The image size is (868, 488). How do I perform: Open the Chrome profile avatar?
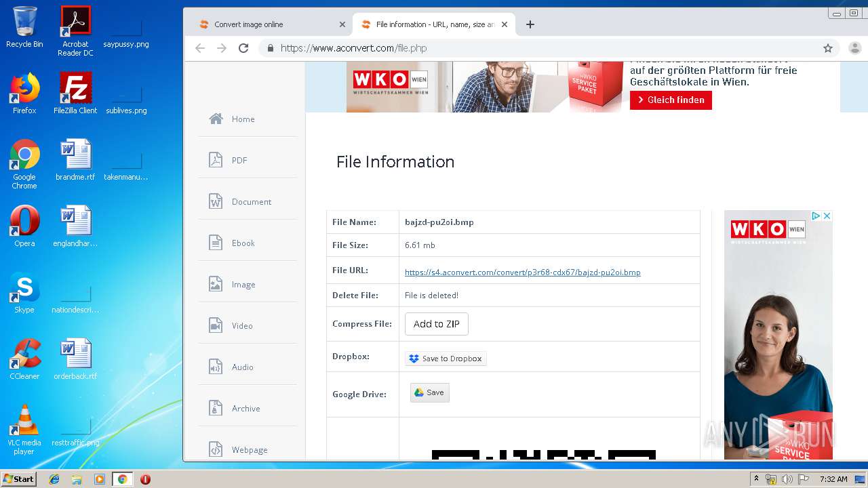pyautogui.click(x=854, y=48)
